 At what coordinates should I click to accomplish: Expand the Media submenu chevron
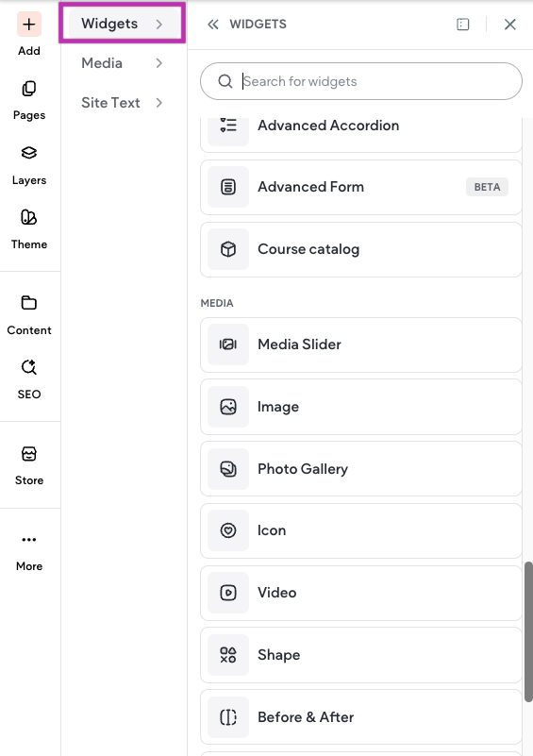pos(159,63)
